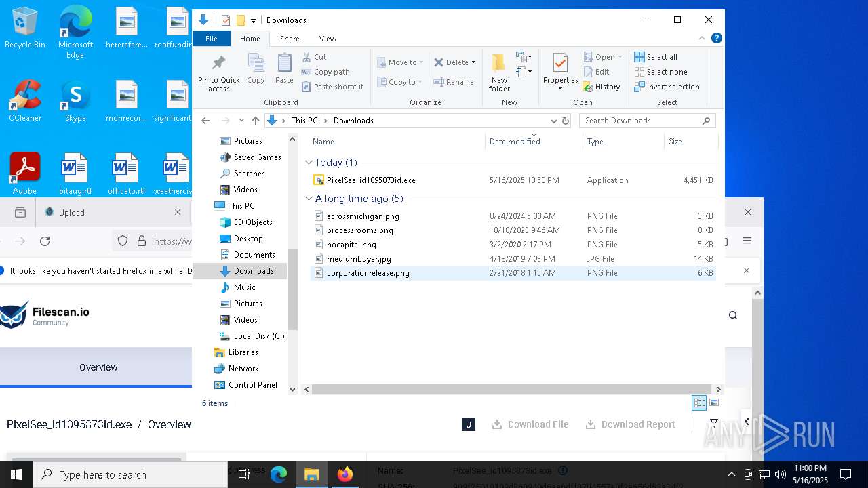Open 3D Objects in navigation tree
The image size is (868, 488).
[x=246, y=222]
